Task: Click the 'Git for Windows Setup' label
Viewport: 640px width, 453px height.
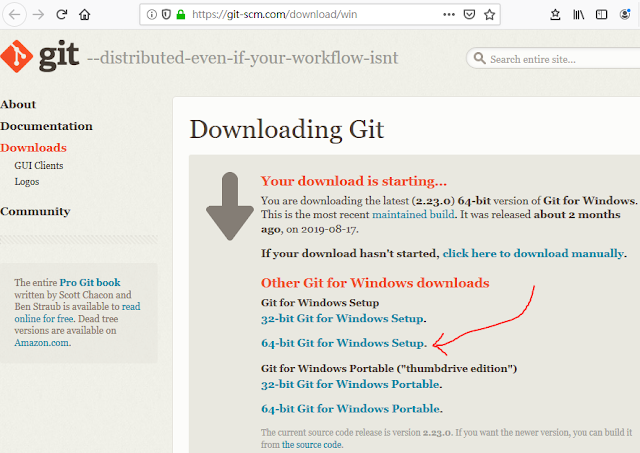Action: (320, 303)
